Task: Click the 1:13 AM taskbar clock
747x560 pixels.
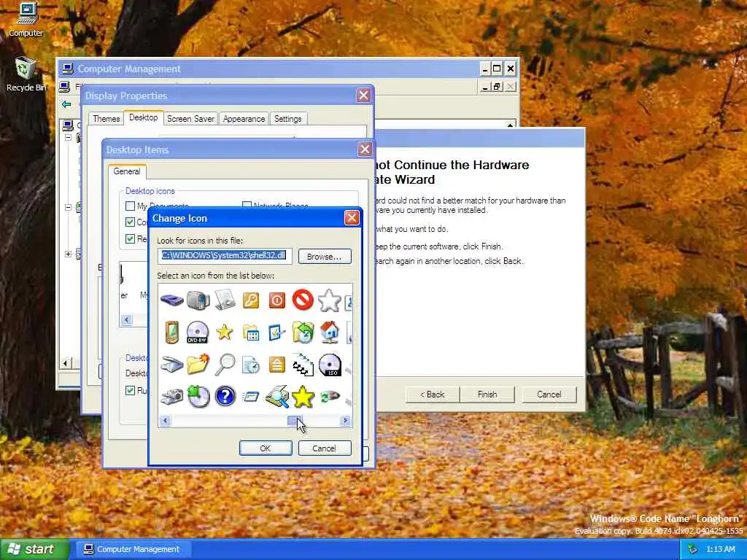Action: point(720,550)
